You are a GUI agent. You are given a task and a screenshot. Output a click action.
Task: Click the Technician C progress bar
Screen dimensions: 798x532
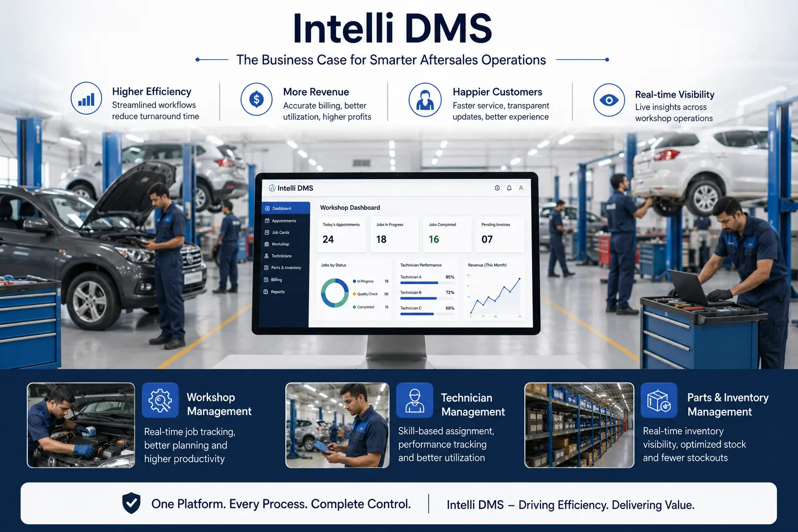[x=427, y=314]
